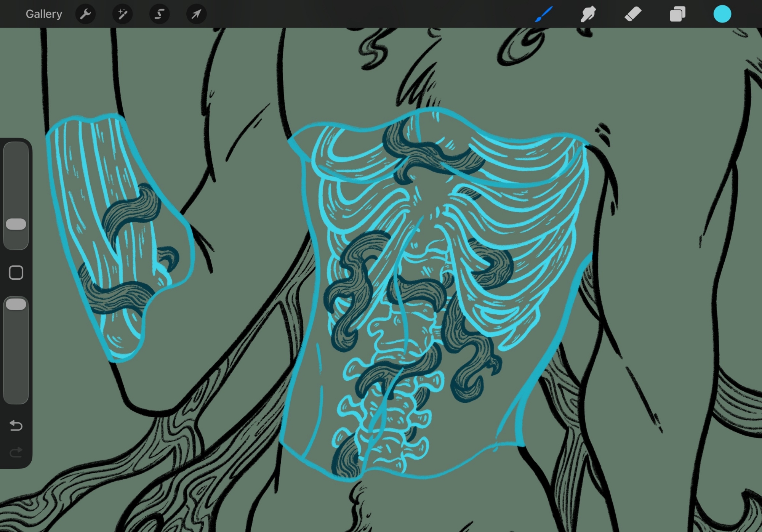
Task: Select the Paint brush tool
Action: click(x=544, y=14)
